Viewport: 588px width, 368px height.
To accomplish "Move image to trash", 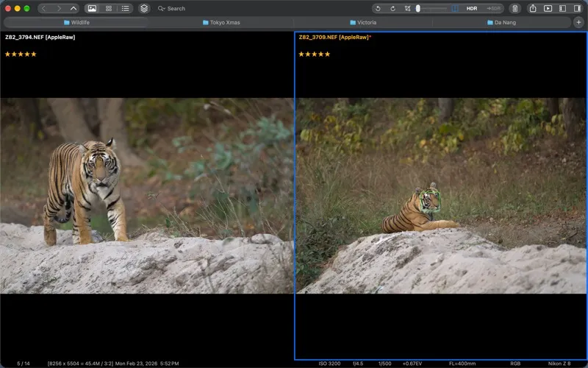I will pos(515,8).
